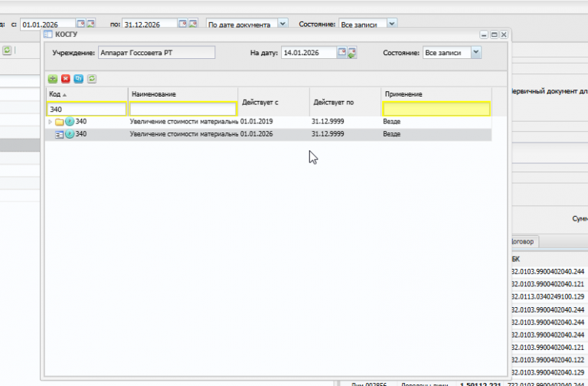Click the record icon of the 2026 row
588x386 pixels.
pos(59,134)
